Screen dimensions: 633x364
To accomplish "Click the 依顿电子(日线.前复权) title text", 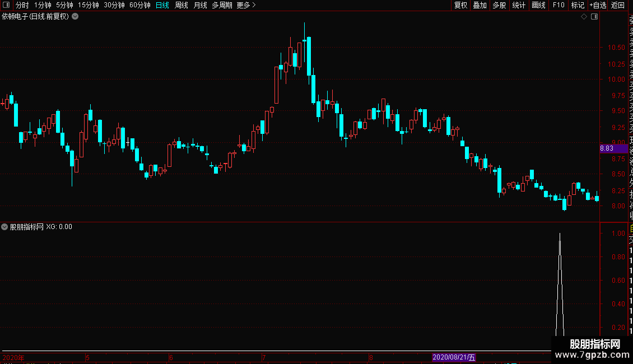I will [x=35, y=17].
